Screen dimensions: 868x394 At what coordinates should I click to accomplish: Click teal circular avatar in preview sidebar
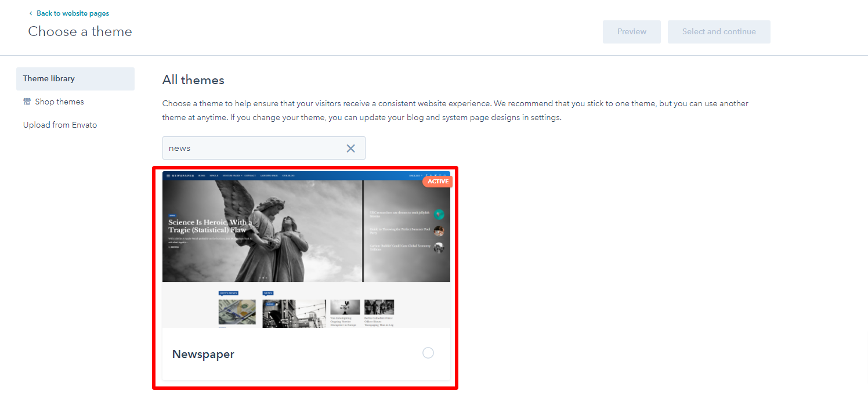click(x=439, y=214)
